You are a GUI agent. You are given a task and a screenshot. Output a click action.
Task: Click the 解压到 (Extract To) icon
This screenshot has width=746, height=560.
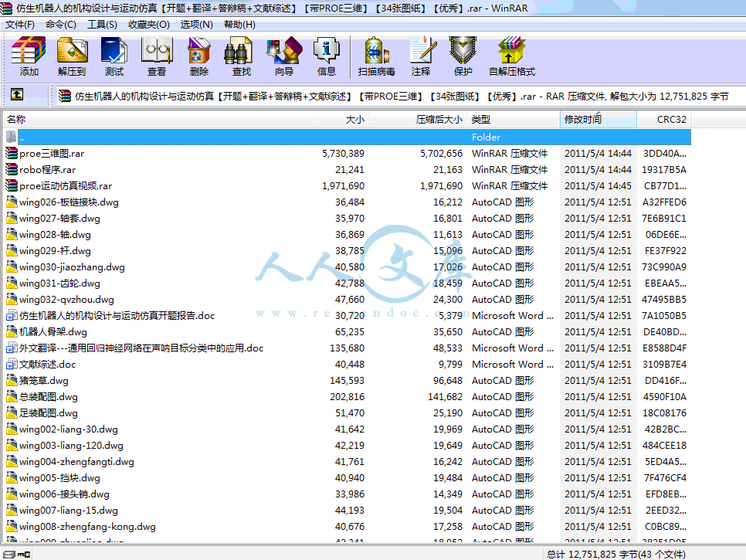(72, 56)
